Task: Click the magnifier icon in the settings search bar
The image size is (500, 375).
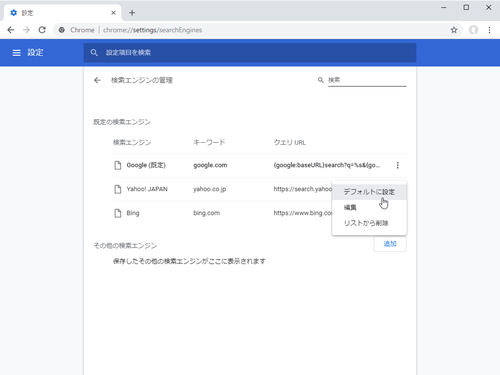Action: (94, 53)
